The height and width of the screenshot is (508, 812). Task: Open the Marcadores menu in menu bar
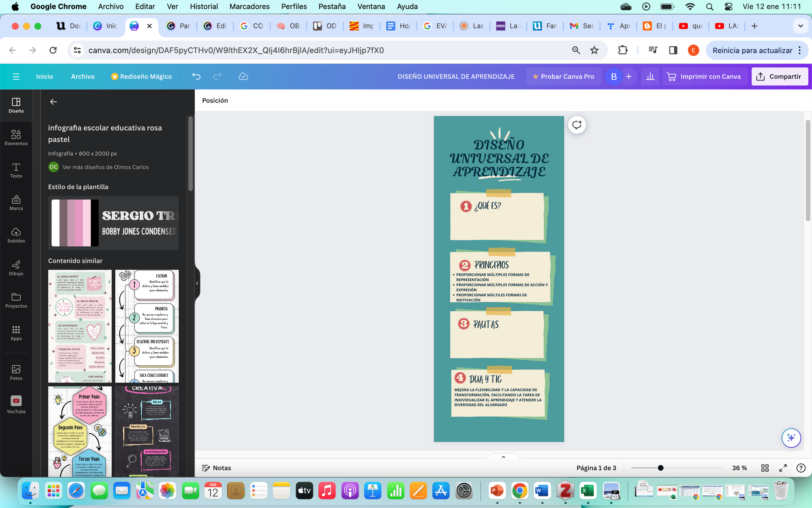click(x=249, y=7)
